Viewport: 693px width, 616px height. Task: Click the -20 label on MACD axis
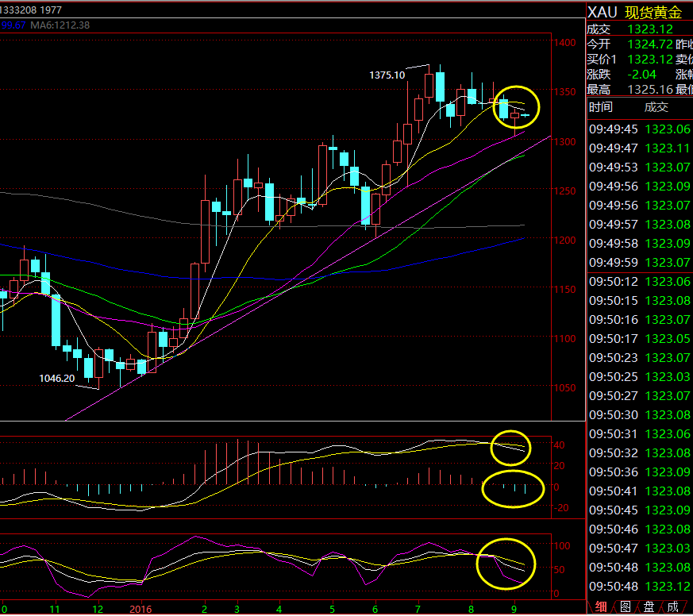tap(561, 508)
